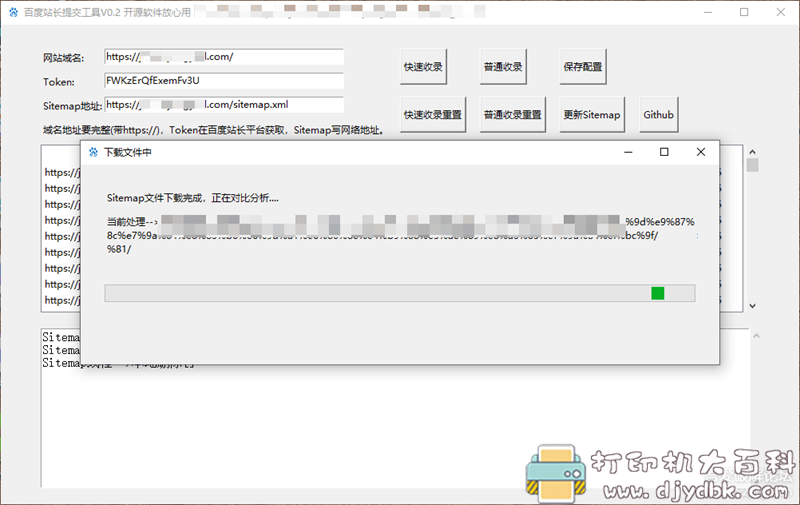The height and width of the screenshot is (505, 800).
Task: Focus the Token input field
Action: 224,81
